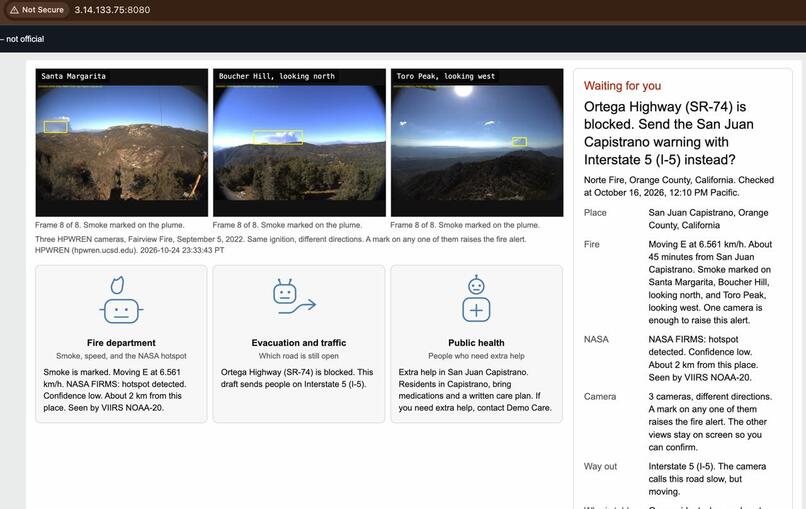Viewport: 806px width, 509px height.
Task: Click the Evacuation and traffic arrow robot icon
Action: [x=294, y=297]
